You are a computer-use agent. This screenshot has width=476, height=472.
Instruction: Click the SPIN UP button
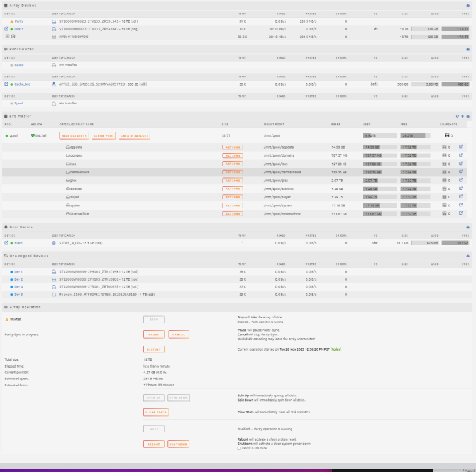coord(154,398)
